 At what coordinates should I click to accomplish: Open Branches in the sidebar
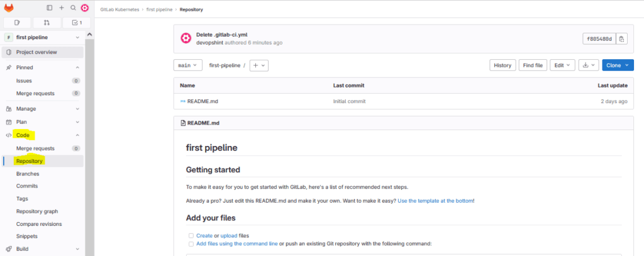[x=43, y=174]
